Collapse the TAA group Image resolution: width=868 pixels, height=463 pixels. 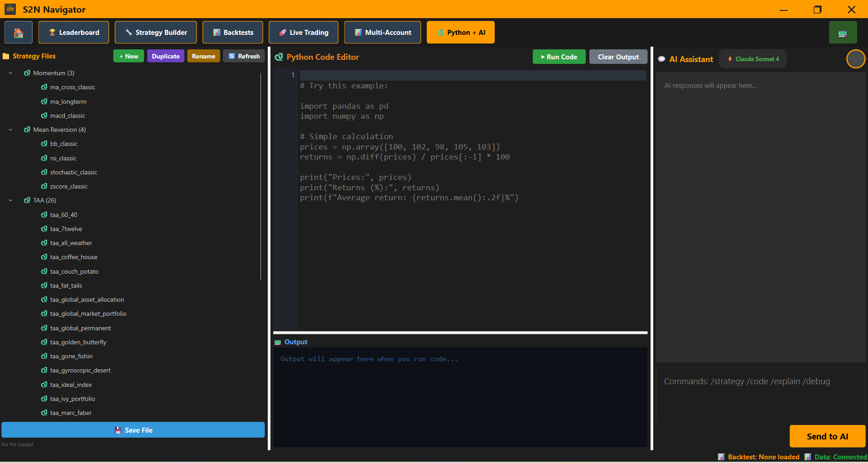pyautogui.click(x=10, y=200)
